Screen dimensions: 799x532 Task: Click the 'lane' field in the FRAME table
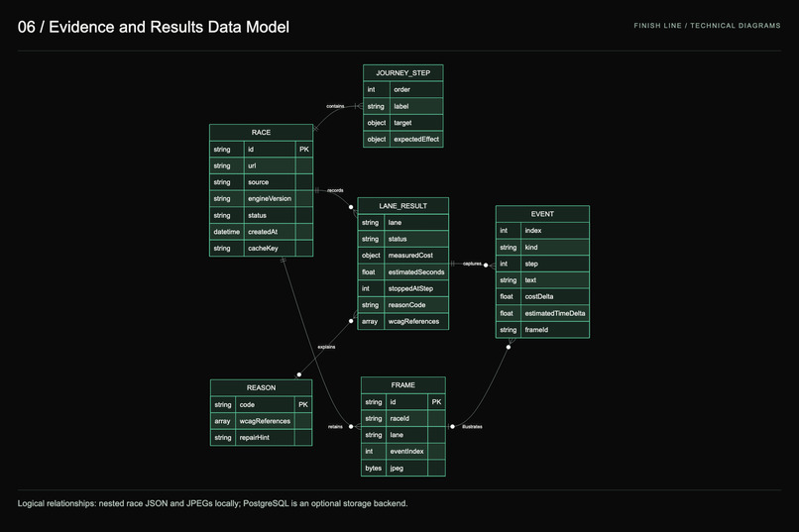[407, 435]
